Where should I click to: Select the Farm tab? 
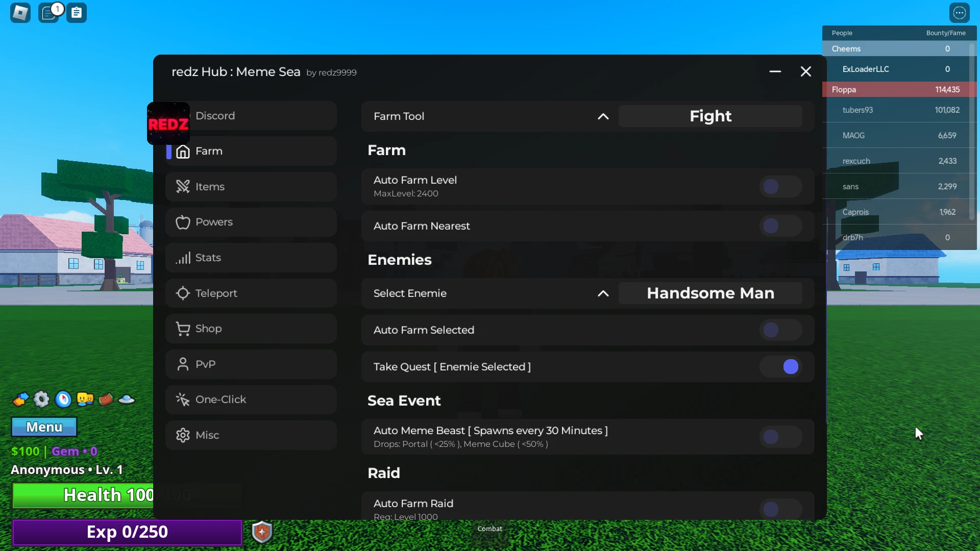pos(251,151)
